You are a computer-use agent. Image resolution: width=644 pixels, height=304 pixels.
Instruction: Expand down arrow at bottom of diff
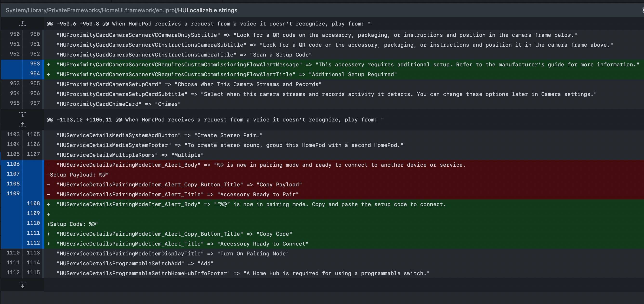coord(22,285)
